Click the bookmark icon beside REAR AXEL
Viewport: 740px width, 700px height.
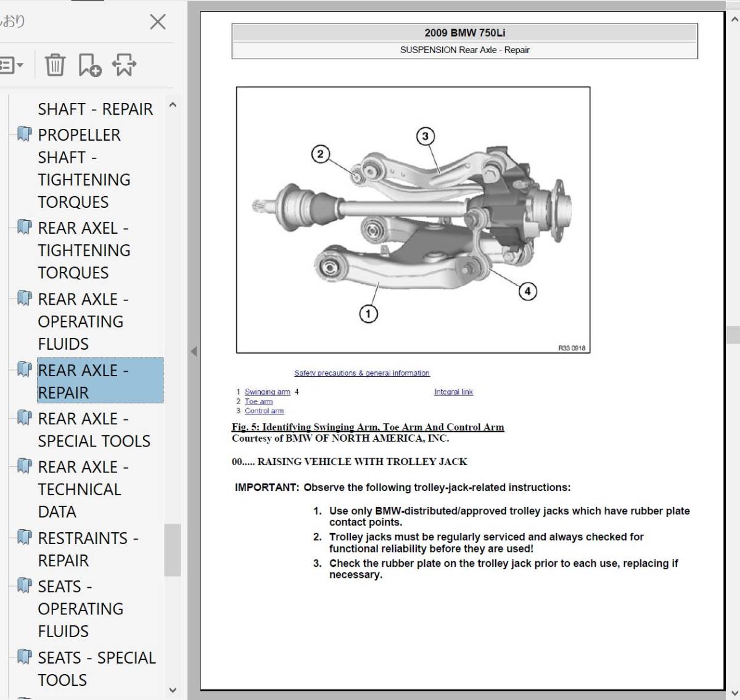(24, 227)
